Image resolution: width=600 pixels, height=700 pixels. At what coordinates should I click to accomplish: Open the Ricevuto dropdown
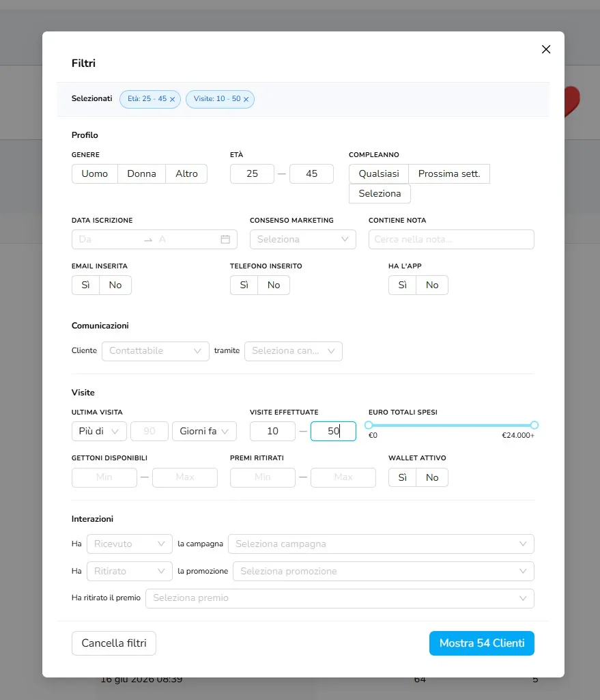click(x=130, y=544)
